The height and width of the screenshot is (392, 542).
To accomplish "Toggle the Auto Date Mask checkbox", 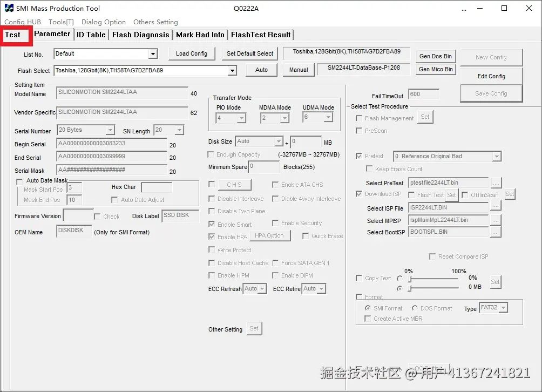I will tap(19, 181).
